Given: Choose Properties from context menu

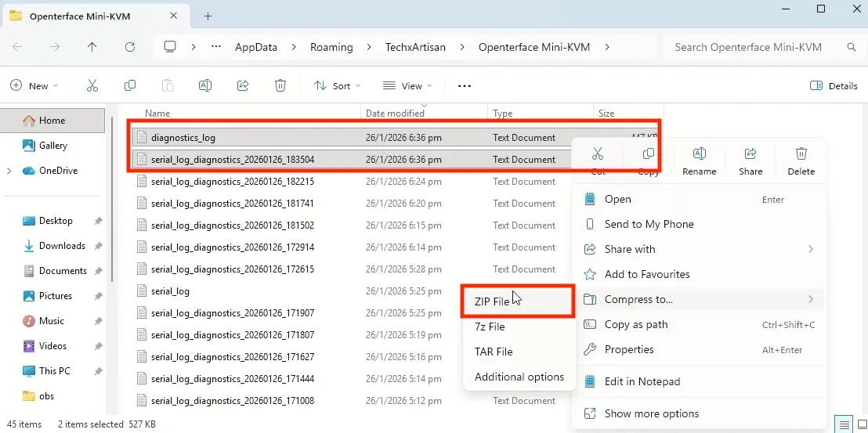Looking at the screenshot, I should tap(629, 349).
